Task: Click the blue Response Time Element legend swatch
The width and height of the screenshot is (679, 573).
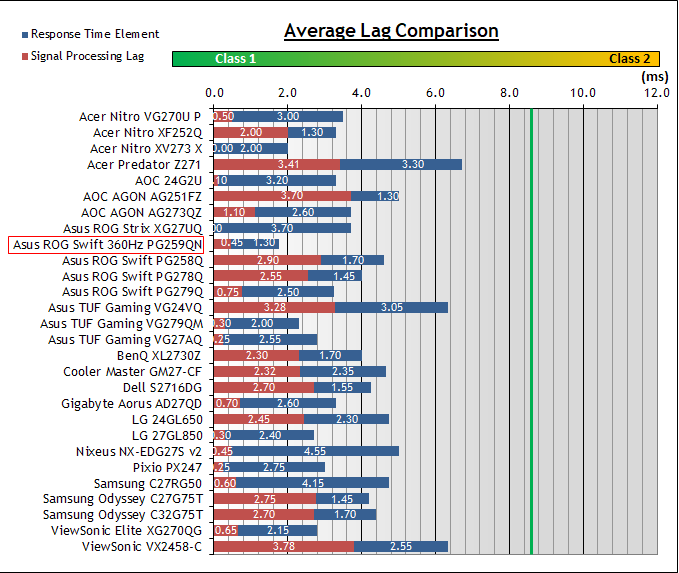Action: click(x=25, y=35)
